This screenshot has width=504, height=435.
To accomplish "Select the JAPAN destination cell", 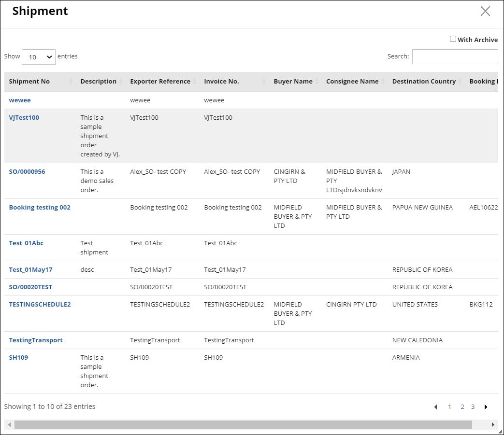I will pos(401,171).
